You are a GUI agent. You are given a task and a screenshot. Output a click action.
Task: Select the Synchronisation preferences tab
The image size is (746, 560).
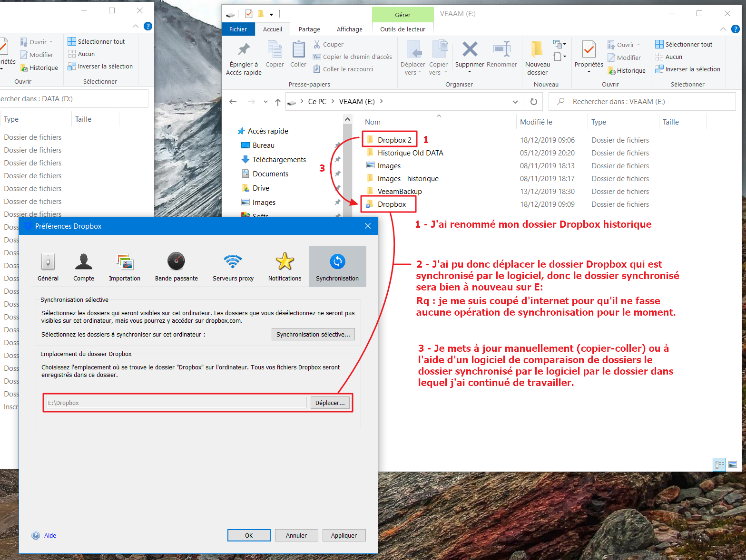click(x=337, y=267)
